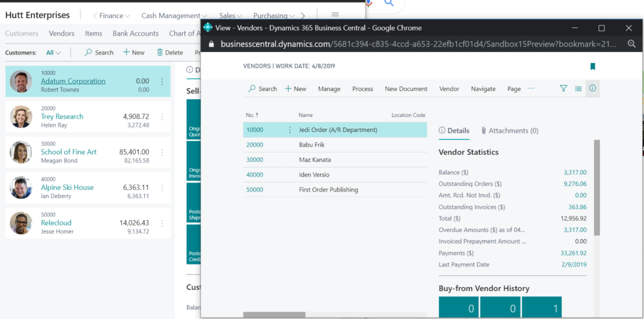
Task: Click the Location Code column header
Action: click(408, 115)
